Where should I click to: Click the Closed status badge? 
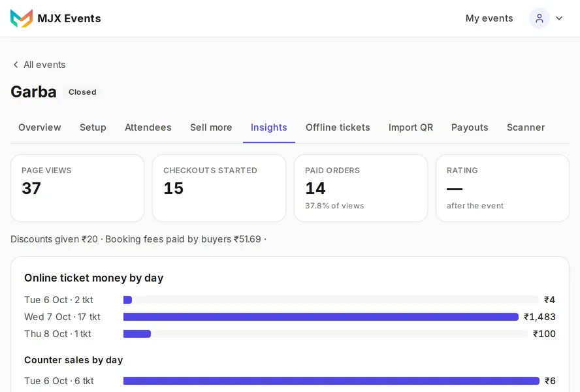click(x=82, y=92)
